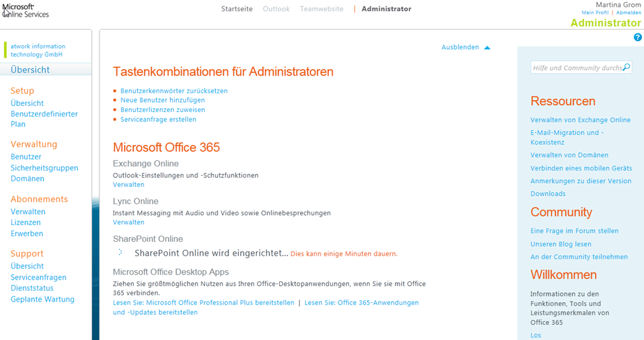Screen dimensions: 644x340
Task: Click the Microsoft Office Desktop Apps heading
Action: [171, 272]
